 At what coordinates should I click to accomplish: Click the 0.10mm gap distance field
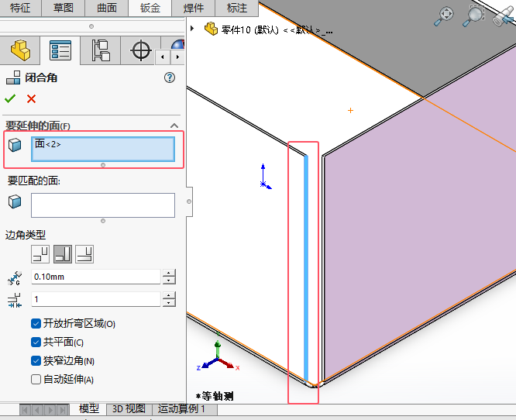tap(96, 277)
